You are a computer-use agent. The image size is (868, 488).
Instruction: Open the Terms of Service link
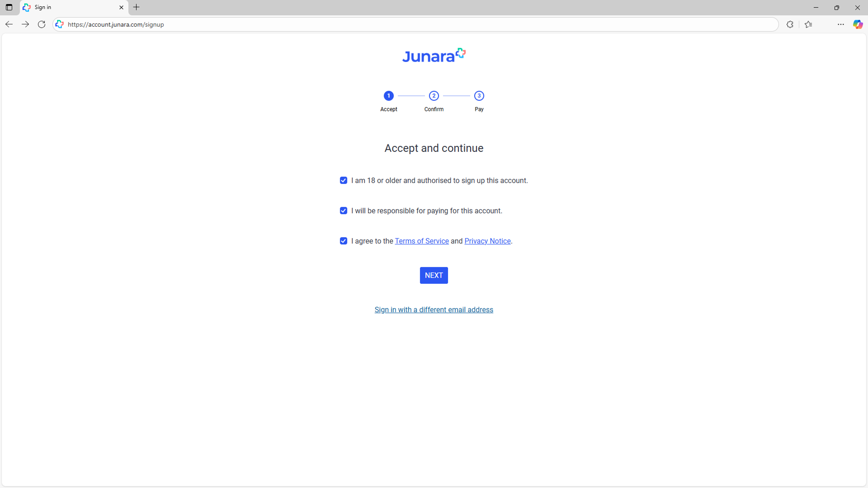pyautogui.click(x=422, y=241)
